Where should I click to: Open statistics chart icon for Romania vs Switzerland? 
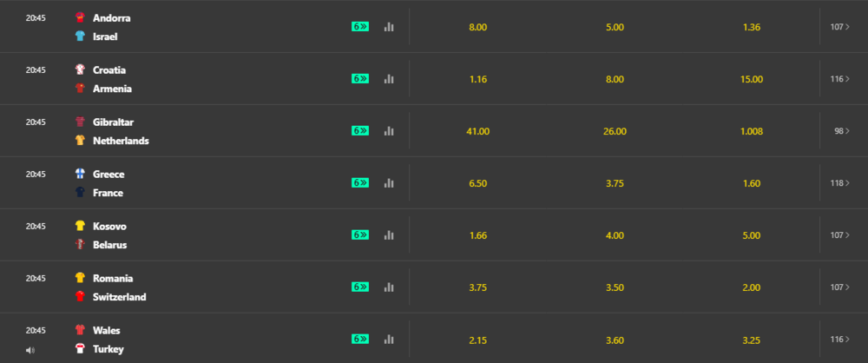pos(389,287)
